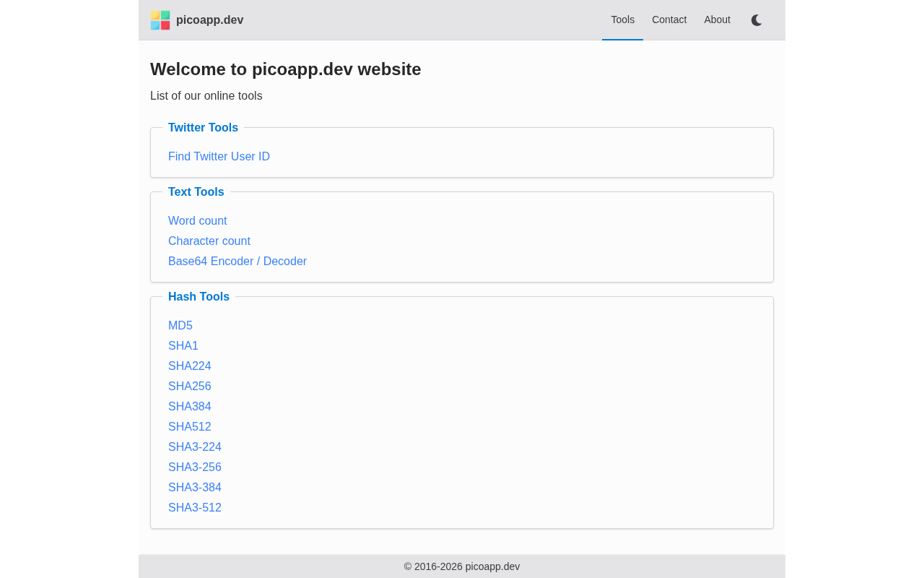Choose the SHA224 hash tool
Viewport: 924px width, 578px height.
point(190,366)
